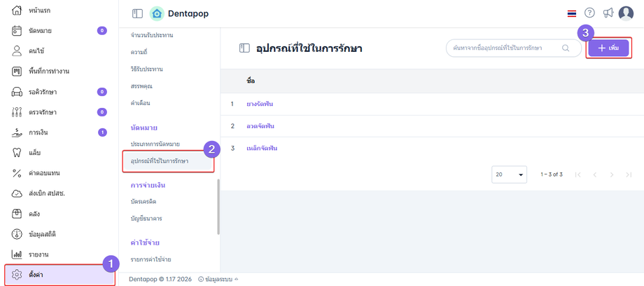Image resolution: width=644 pixels, height=286 pixels.
Task: Click the calendar icon beside นัดหมาย
Action: (x=17, y=31)
